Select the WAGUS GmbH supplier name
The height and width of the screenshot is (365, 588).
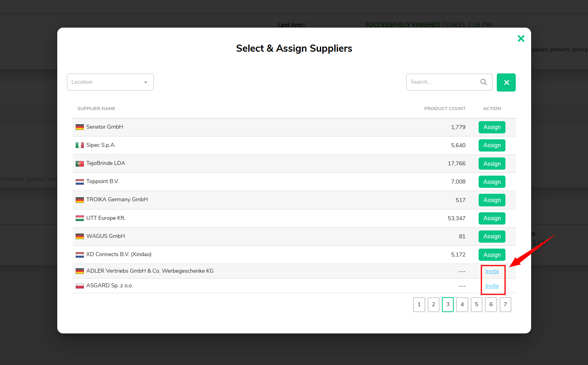coord(105,236)
